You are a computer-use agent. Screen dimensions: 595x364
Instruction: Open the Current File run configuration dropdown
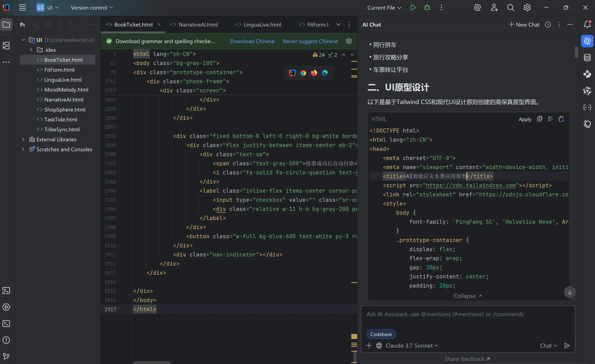click(x=384, y=7)
